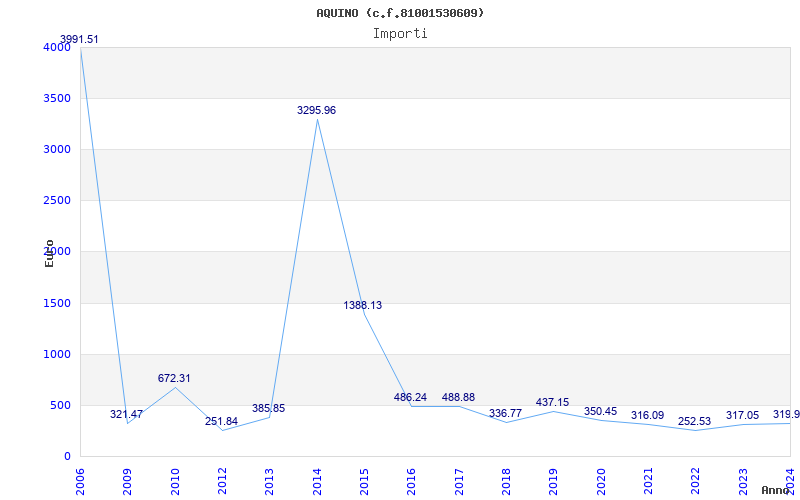Click the x-axis year 2022
Image resolution: width=800 pixels, height=500 pixels.
pyautogui.click(x=695, y=482)
